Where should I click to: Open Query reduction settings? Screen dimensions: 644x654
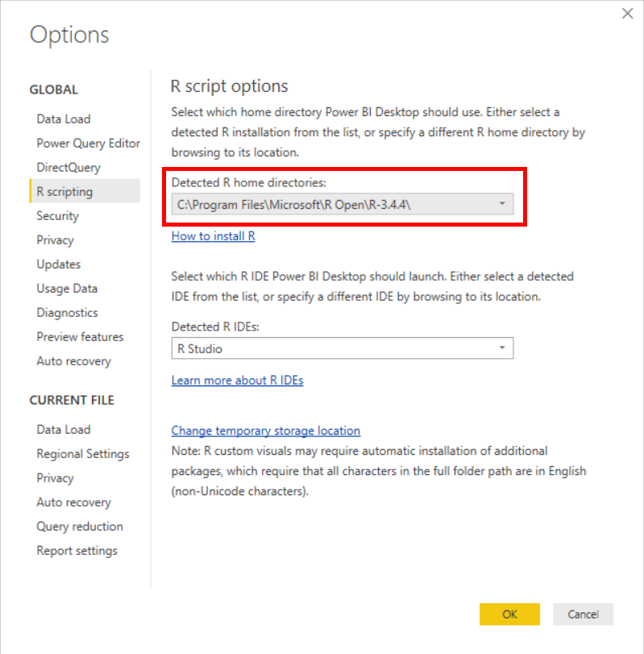click(x=80, y=526)
